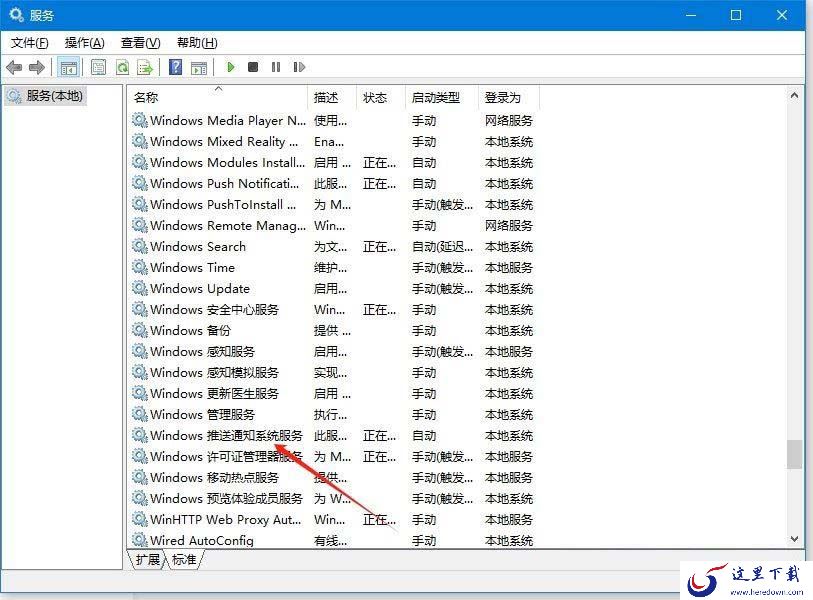
Task: Click the Forward arrow toolbar icon
Action: coord(37,67)
